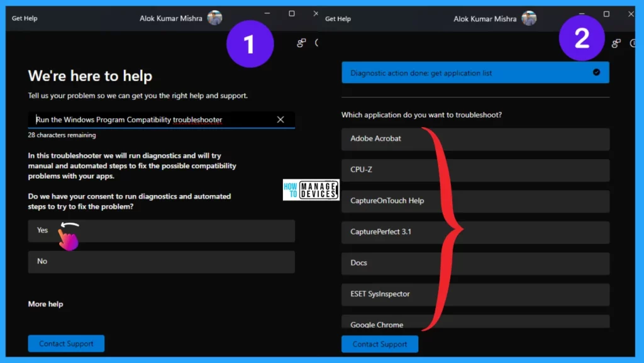This screenshot has height=363, width=644.
Task: Choose No for diagnostics consent
Action: [161, 262]
